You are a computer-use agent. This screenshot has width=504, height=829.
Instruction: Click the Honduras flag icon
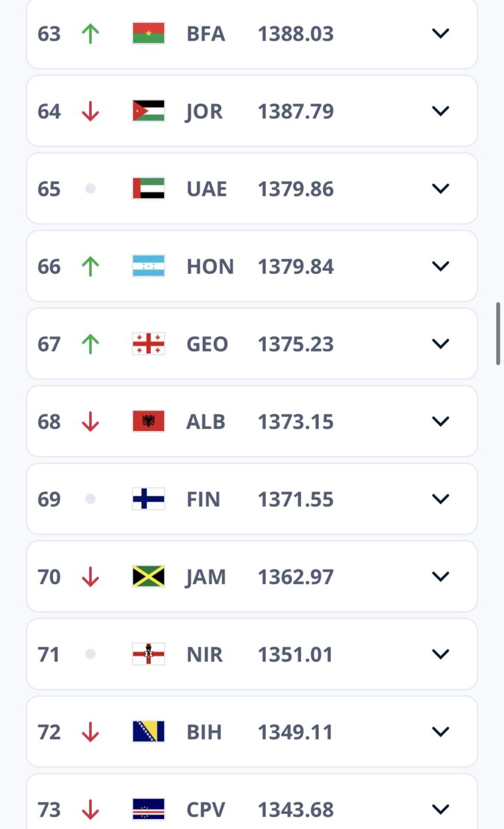[x=148, y=266]
